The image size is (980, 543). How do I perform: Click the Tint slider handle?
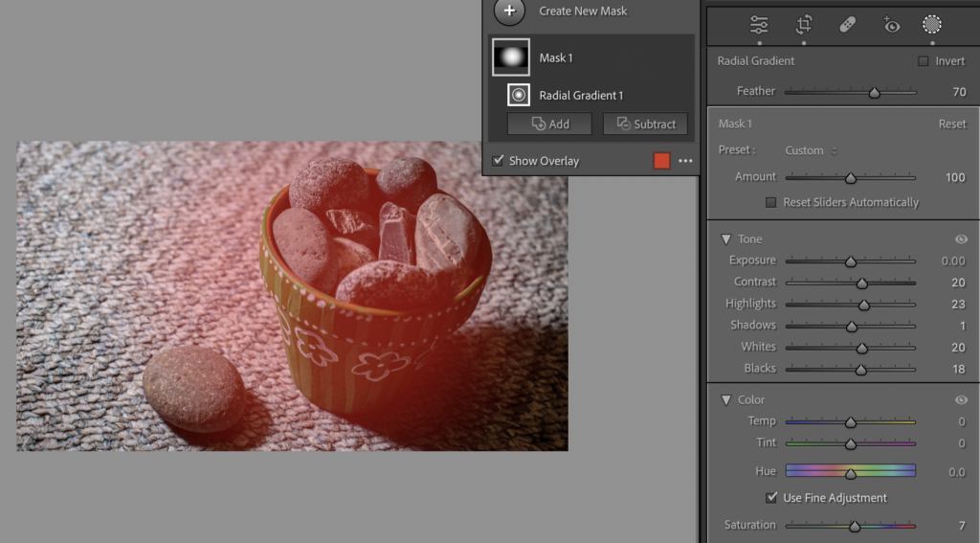[851, 444]
